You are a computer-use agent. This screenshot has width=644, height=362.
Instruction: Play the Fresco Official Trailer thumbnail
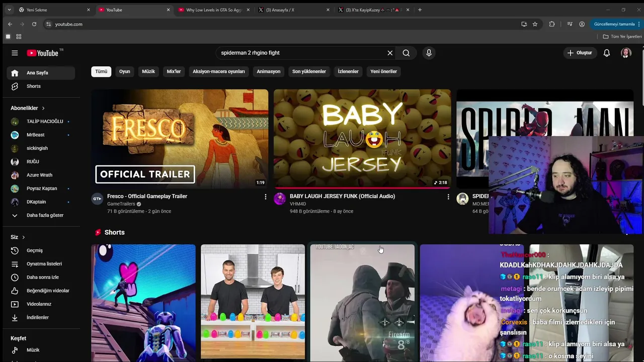tap(180, 139)
